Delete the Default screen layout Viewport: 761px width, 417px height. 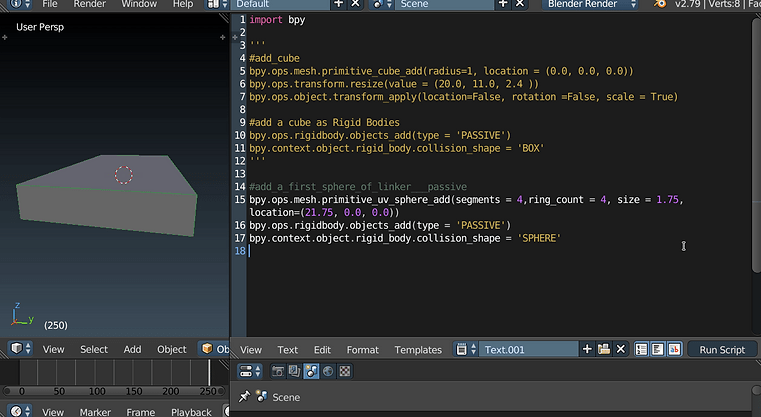[355, 4]
